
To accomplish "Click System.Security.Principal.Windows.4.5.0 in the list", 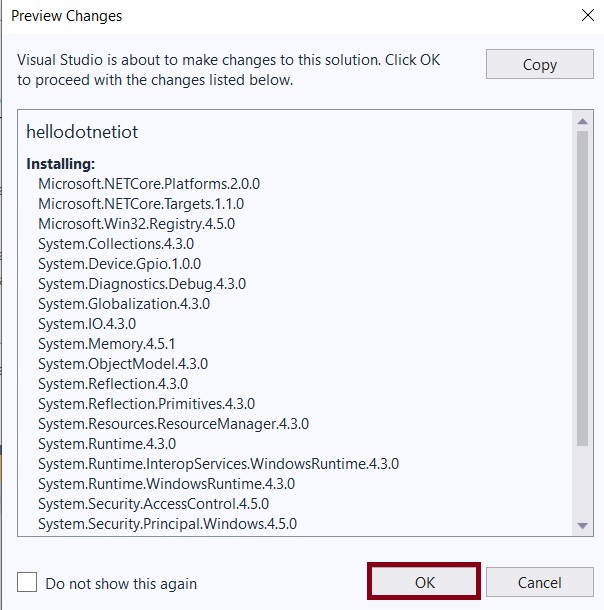I will pyautogui.click(x=167, y=524).
